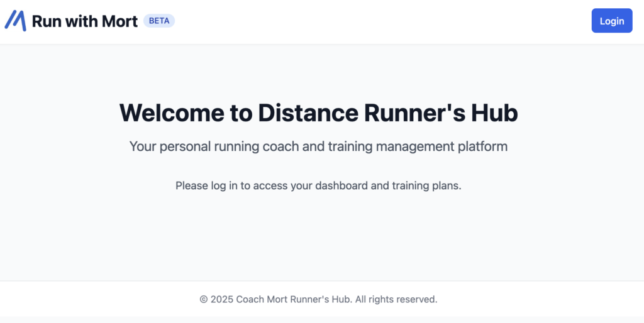
Task: Click "2025" in the footer
Action: tap(222, 299)
